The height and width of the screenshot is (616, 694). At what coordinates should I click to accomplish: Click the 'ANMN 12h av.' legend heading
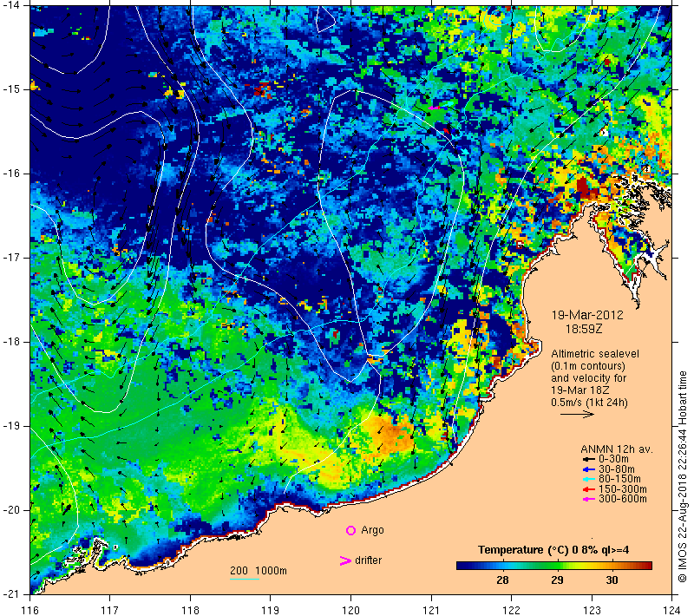(x=617, y=449)
